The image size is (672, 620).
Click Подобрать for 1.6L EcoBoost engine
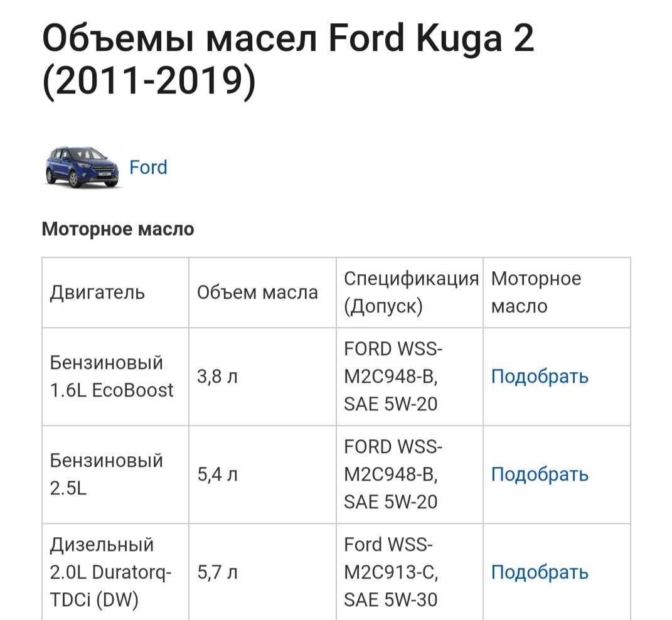540,377
